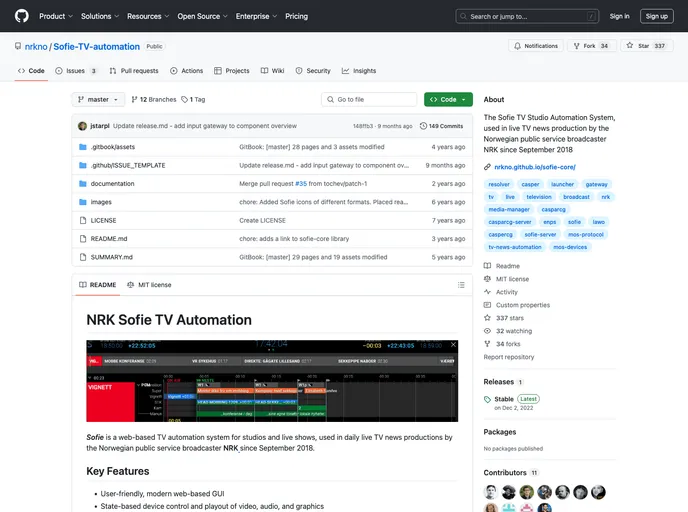Image resolution: width=688 pixels, height=512 pixels.
Task: Open the Product dropdown menu
Action: [56, 16]
